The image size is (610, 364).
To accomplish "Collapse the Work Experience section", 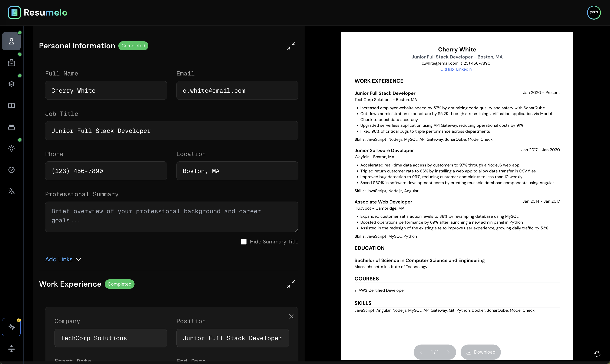I will (291, 284).
